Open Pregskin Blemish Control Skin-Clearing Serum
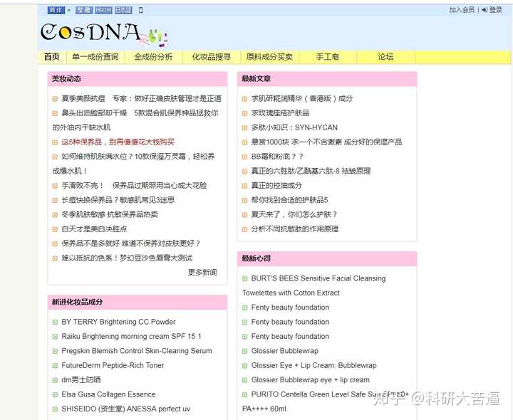The width and height of the screenshot is (513, 420). point(137,351)
